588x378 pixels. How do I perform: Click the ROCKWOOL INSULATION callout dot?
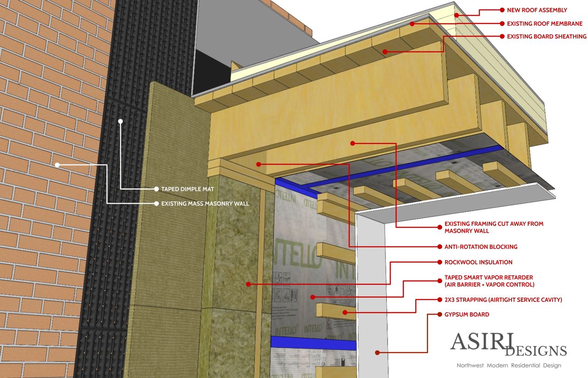(439, 262)
